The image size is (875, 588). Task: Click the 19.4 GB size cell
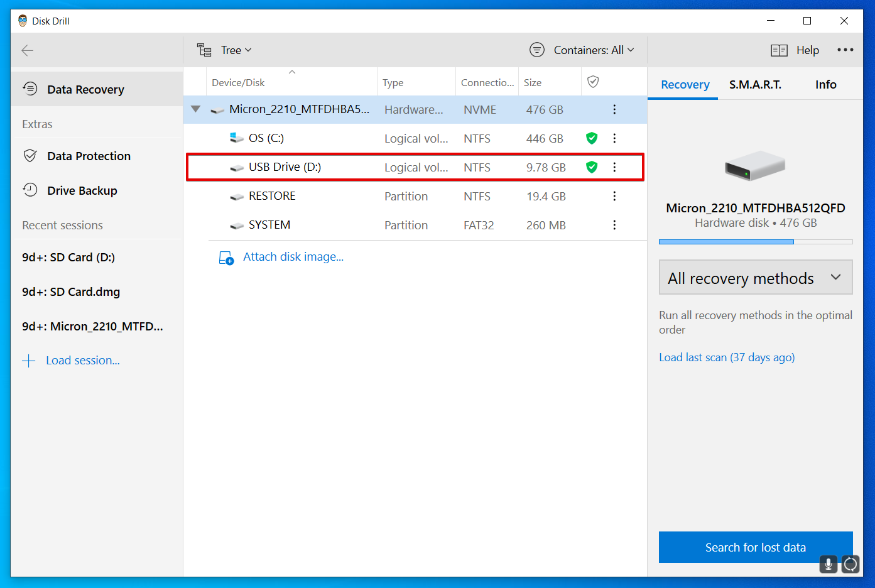[x=546, y=196]
